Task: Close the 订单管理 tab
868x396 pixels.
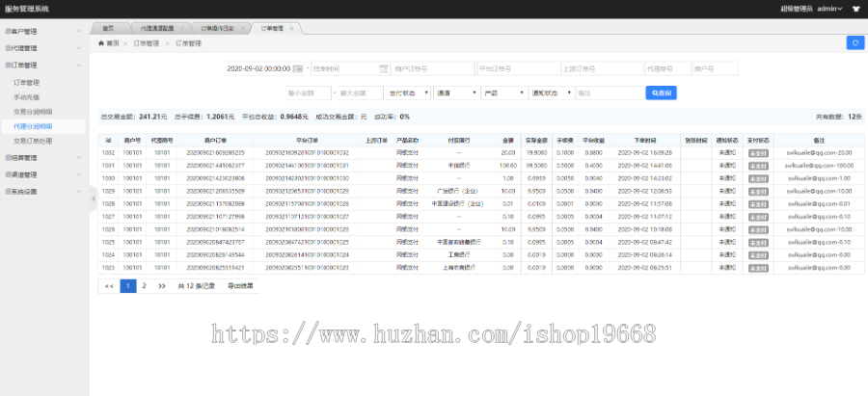Action: 291,28
